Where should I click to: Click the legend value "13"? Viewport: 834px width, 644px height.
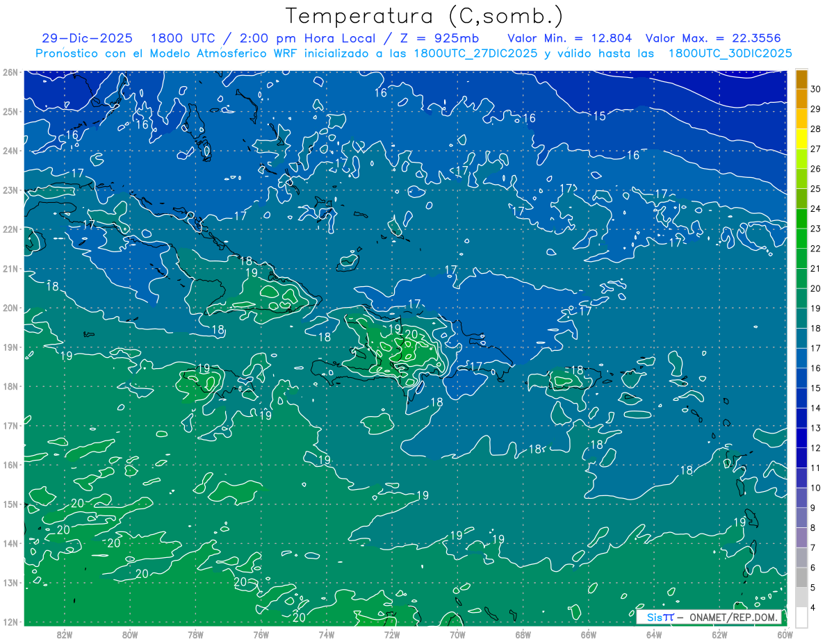click(816, 428)
